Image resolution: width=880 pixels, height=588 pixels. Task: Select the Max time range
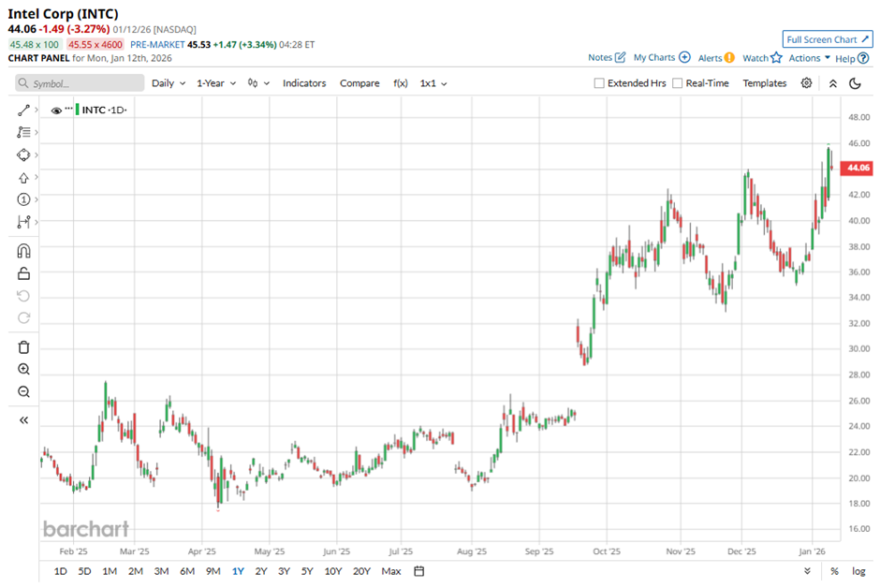(x=391, y=571)
